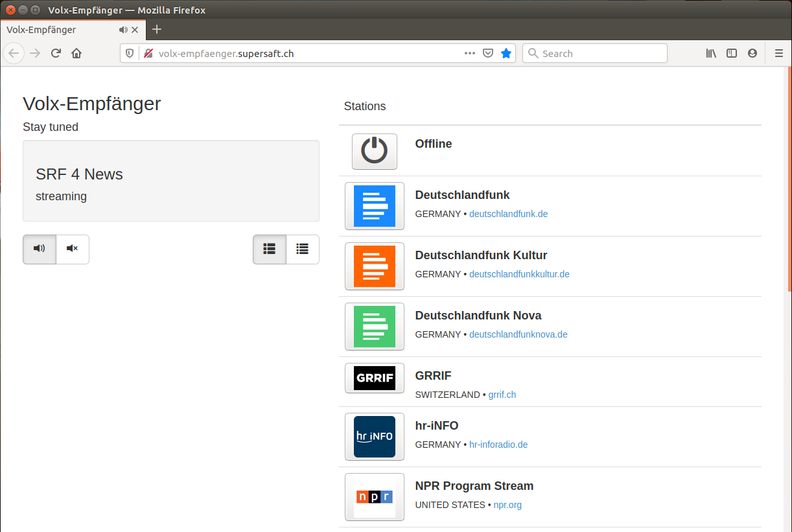Select the NPR station logo
The height and width of the screenshot is (532, 792).
click(374, 497)
